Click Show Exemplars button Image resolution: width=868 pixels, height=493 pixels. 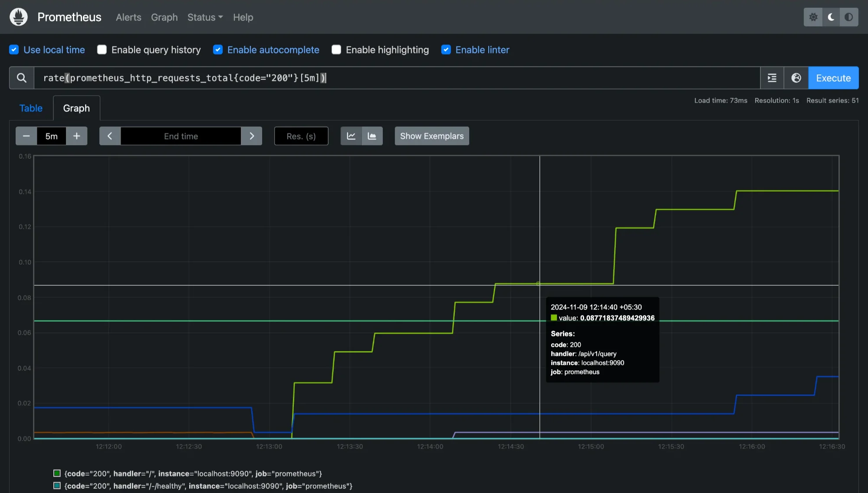432,136
